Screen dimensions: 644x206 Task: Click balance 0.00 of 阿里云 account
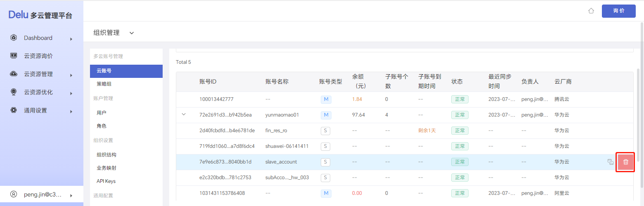pos(357,193)
